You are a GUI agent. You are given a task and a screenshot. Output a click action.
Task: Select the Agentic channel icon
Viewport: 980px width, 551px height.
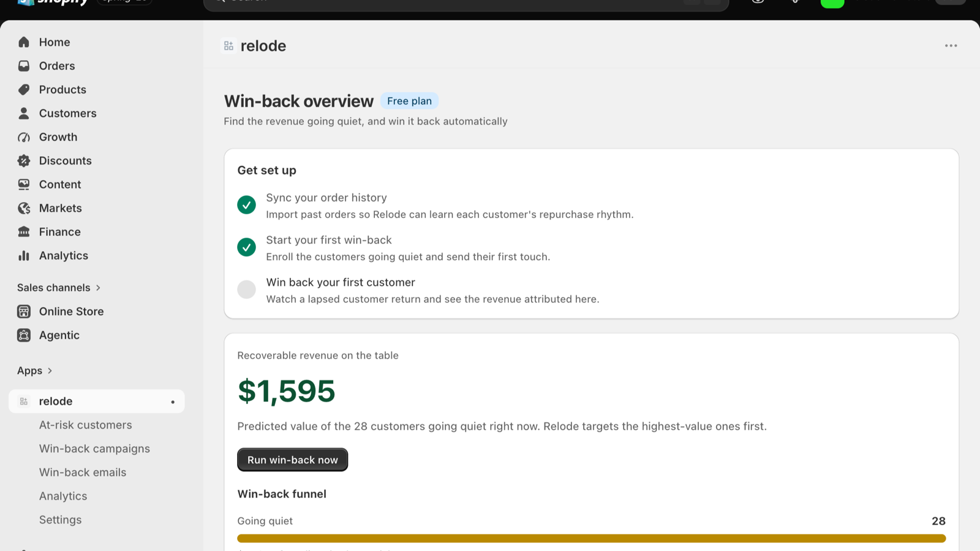pos(24,335)
